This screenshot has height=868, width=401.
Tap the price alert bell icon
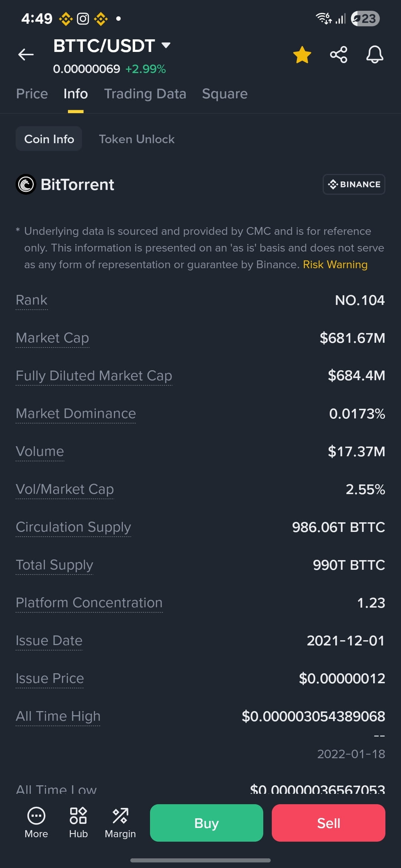(x=375, y=55)
